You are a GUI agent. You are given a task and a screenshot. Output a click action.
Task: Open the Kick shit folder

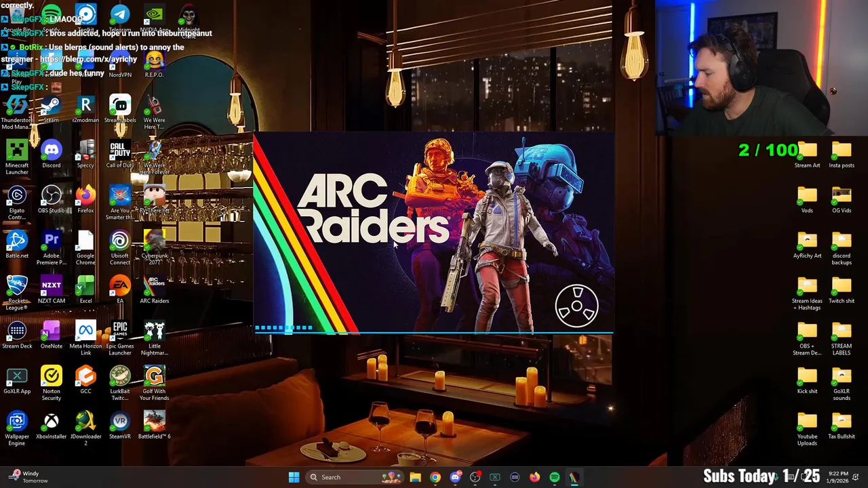[x=807, y=380]
